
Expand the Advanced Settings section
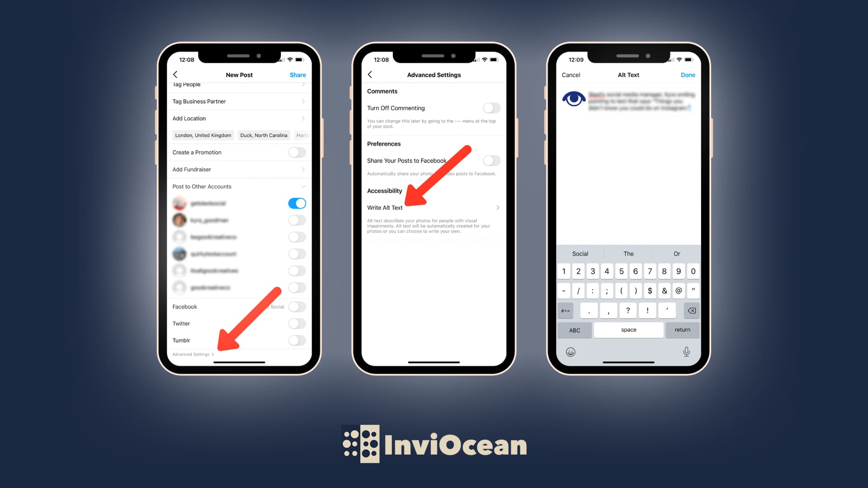pyautogui.click(x=193, y=354)
